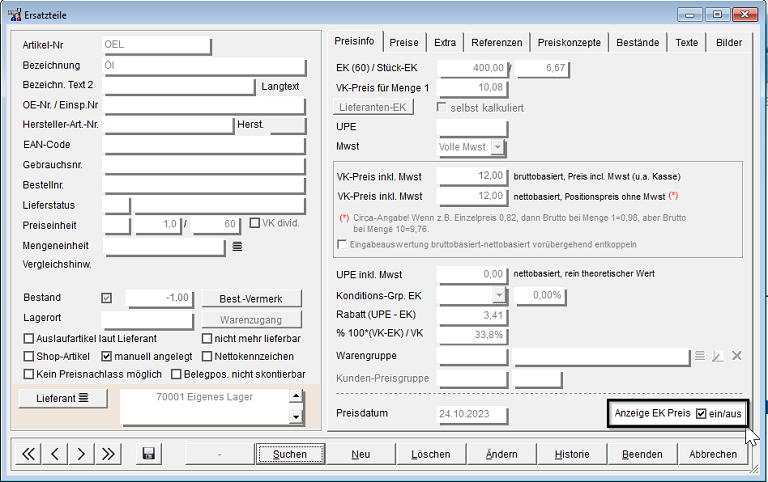Click the Warenzugang button
Viewport: 768px width, 482px height.
tap(251, 320)
